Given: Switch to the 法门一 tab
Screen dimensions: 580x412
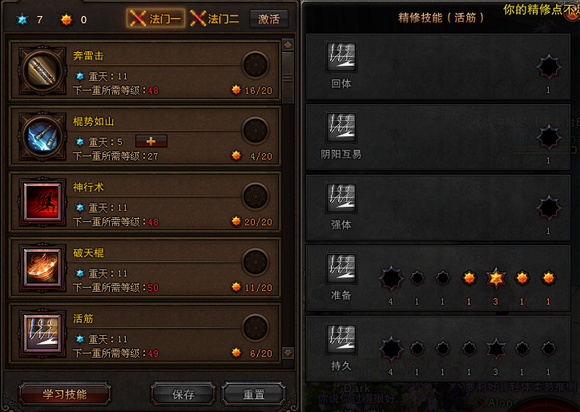Looking at the screenshot, I should pos(156,18).
